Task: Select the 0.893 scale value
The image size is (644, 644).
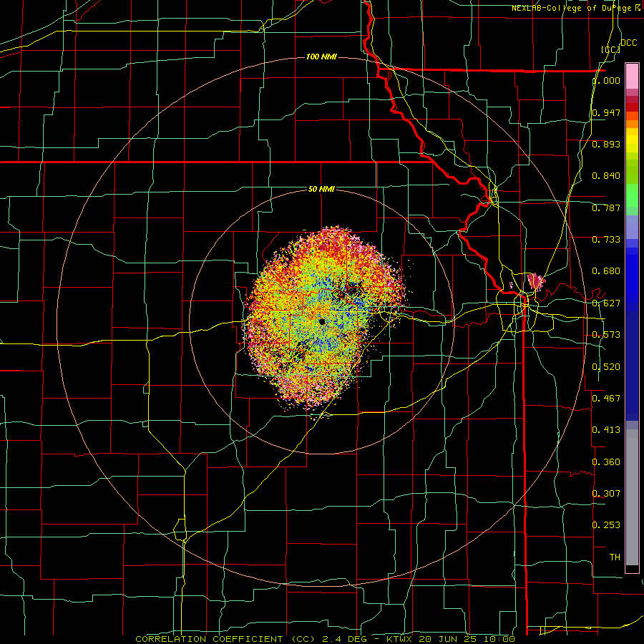Action: coord(606,144)
